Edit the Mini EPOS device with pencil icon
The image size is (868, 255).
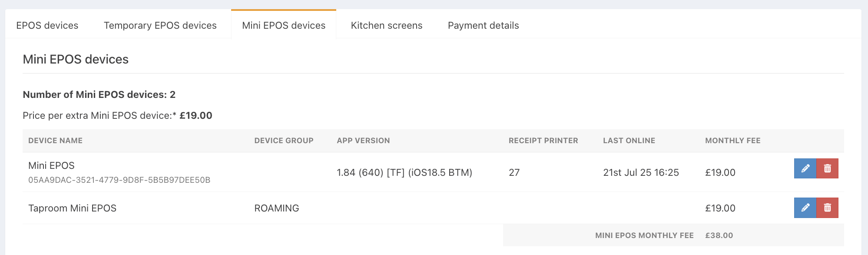(805, 168)
